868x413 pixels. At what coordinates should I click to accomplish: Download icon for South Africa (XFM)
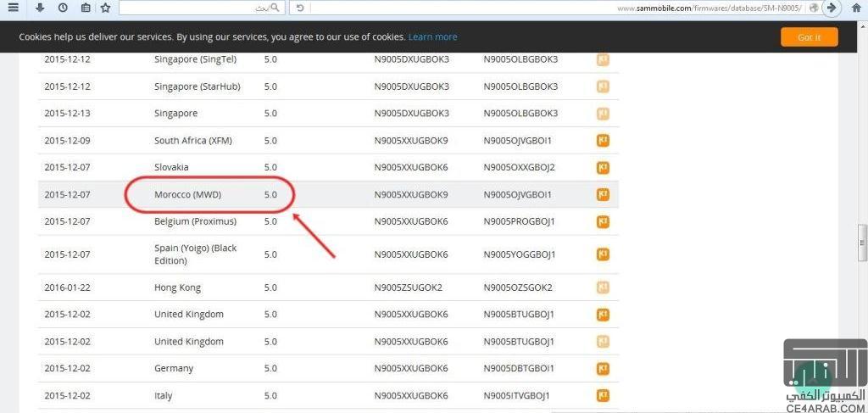point(603,141)
